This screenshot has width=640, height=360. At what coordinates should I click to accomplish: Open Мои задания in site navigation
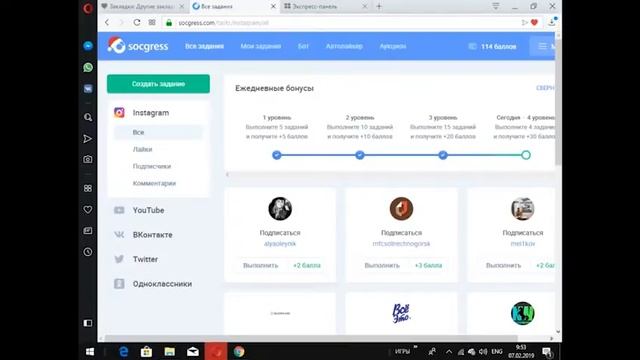tap(260, 46)
